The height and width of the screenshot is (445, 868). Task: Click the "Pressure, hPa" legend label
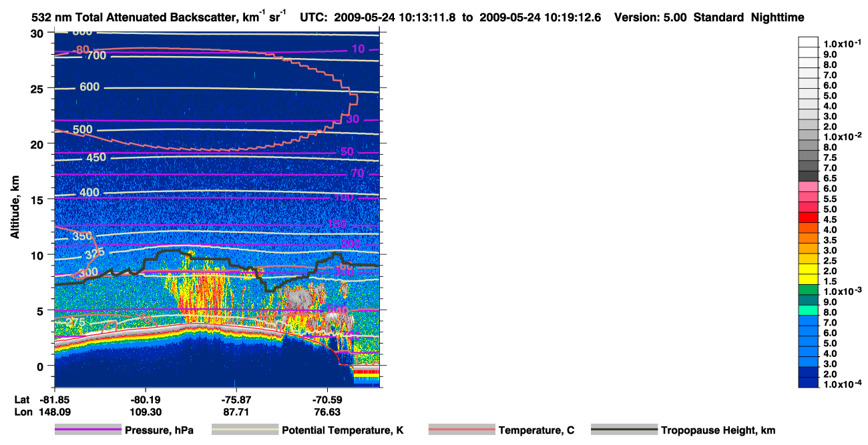(158, 430)
